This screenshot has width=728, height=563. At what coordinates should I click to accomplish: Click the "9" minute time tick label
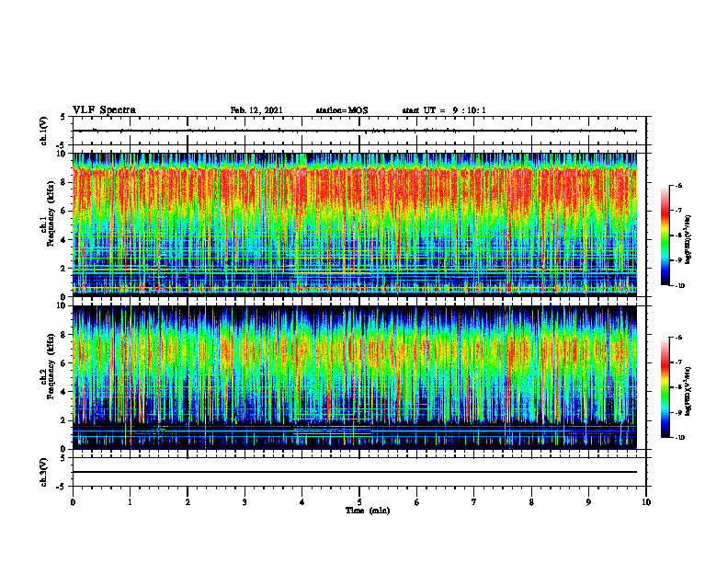588,502
